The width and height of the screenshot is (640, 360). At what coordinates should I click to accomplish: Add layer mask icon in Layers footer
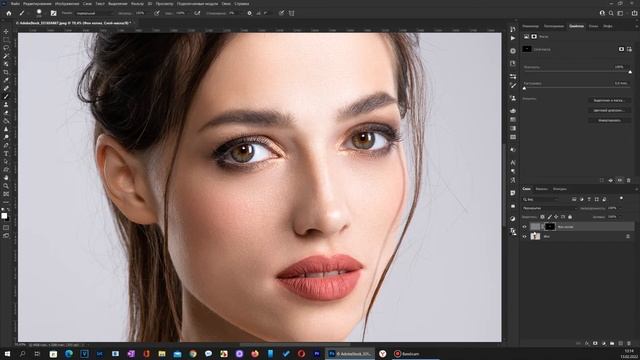click(x=595, y=344)
